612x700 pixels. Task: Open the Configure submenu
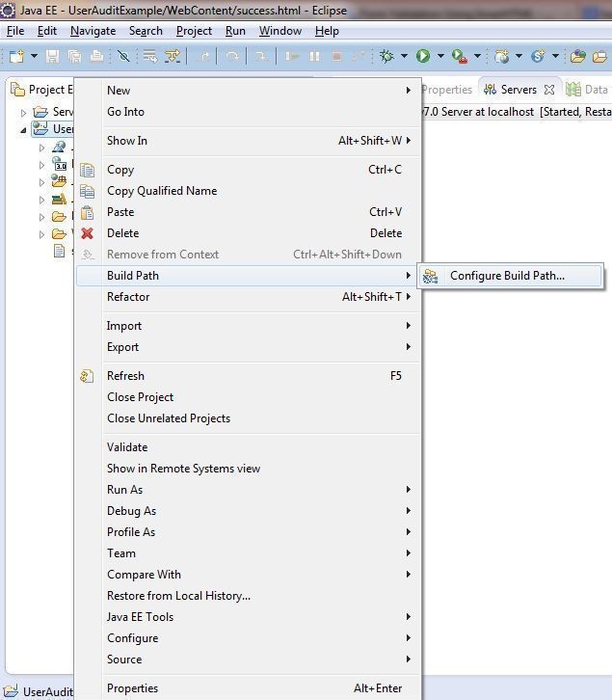tap(248, 638)
